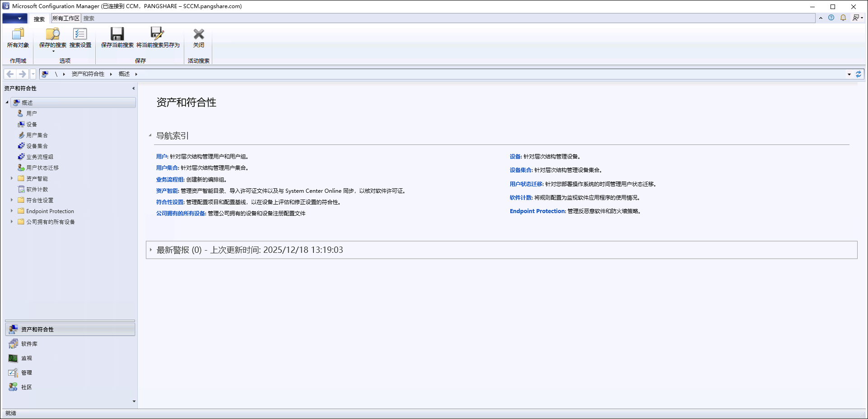Select 业务流程组 node in tree

point(39,157)
